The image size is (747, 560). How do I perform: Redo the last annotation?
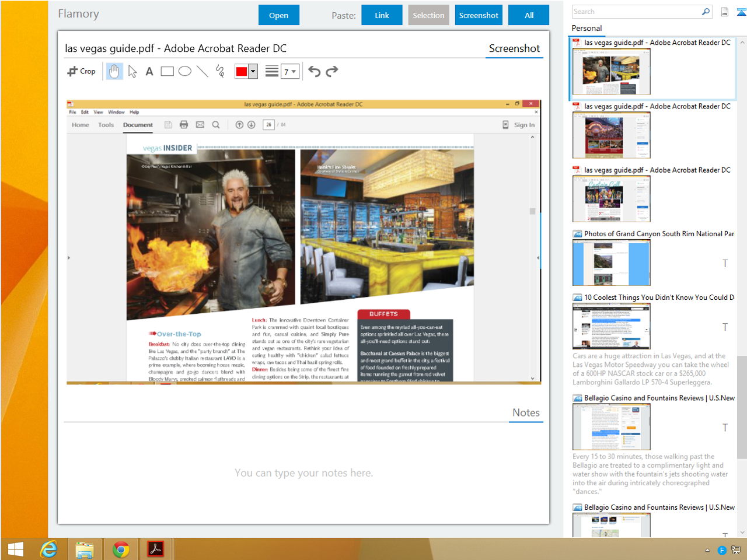(332, 71)
